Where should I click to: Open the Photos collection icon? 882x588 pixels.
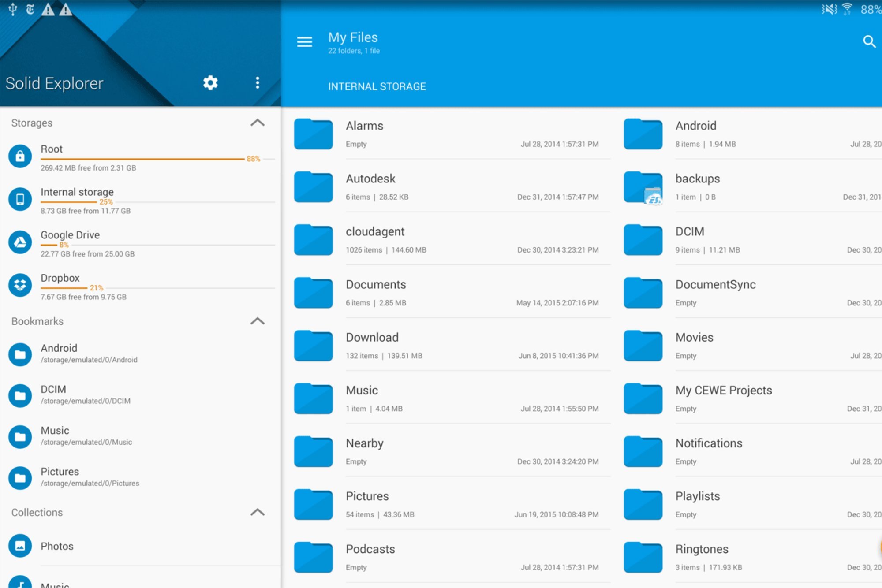(20, 546)
